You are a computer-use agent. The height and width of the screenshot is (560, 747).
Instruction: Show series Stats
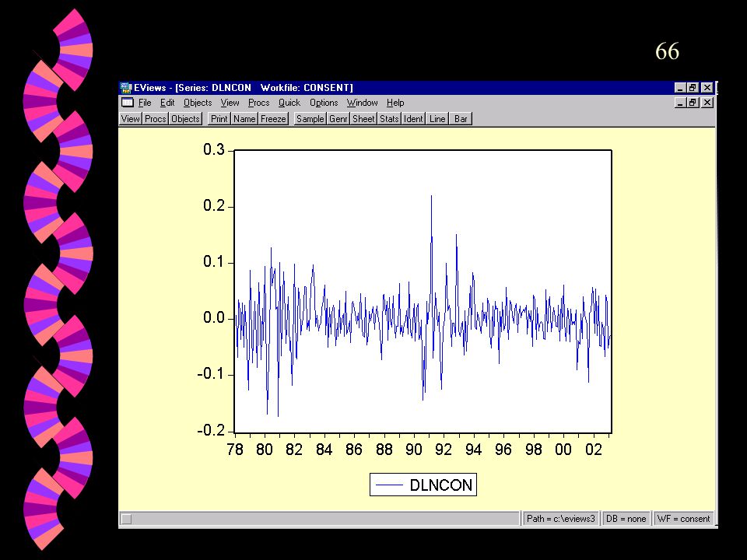coord(389,118)
